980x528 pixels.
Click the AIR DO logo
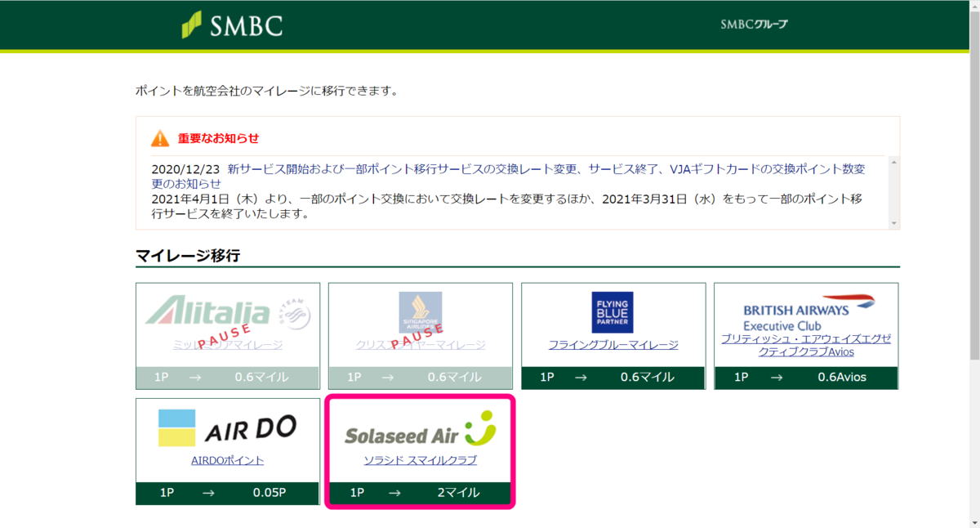(227, 427)
